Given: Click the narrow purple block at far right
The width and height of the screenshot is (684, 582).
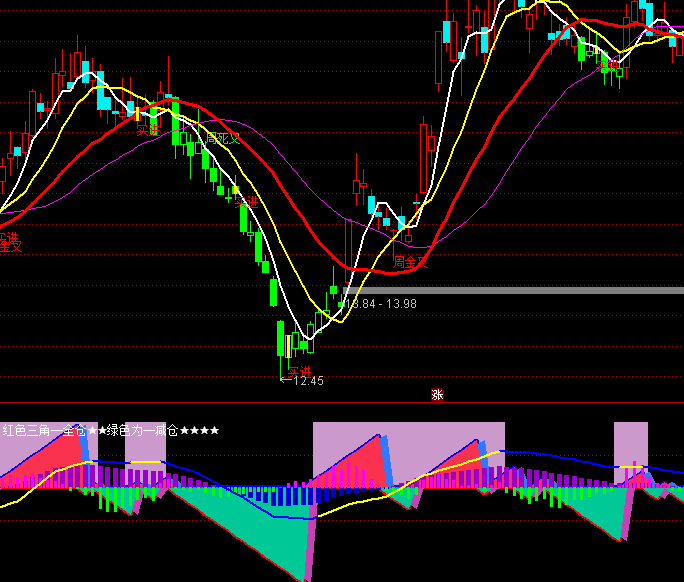Looking at the screenshot, I should (x=631, y=442).
